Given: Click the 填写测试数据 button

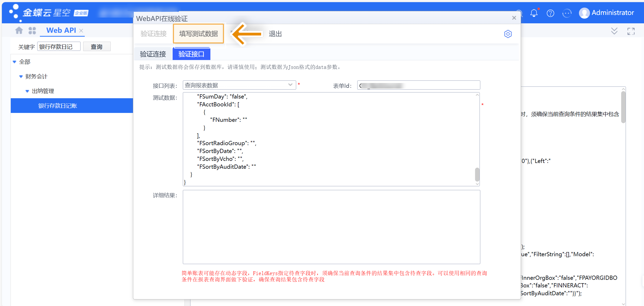Looking at the screenshot, I should (x=198, y=34).
